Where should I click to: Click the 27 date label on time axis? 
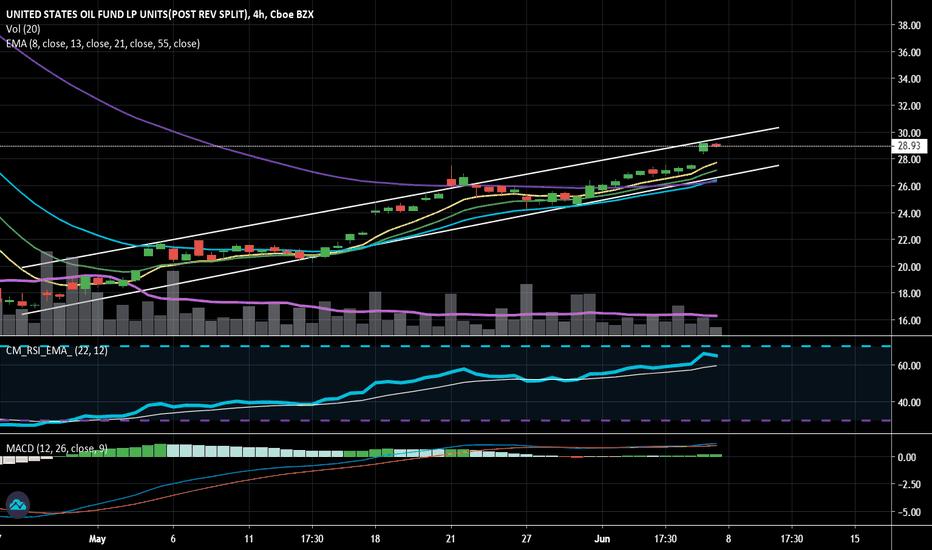coord(527,539)
